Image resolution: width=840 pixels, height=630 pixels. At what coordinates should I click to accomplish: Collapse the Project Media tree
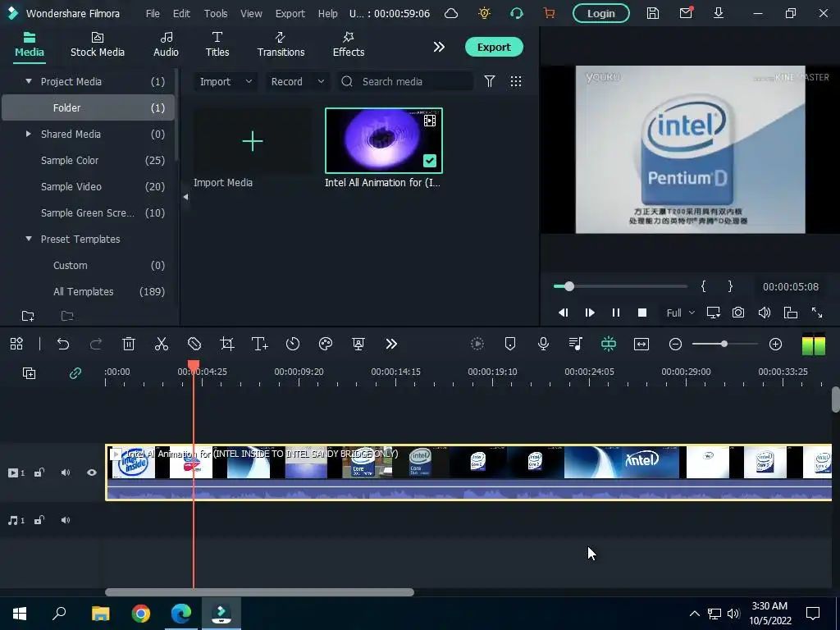click(x=29, y=81)
